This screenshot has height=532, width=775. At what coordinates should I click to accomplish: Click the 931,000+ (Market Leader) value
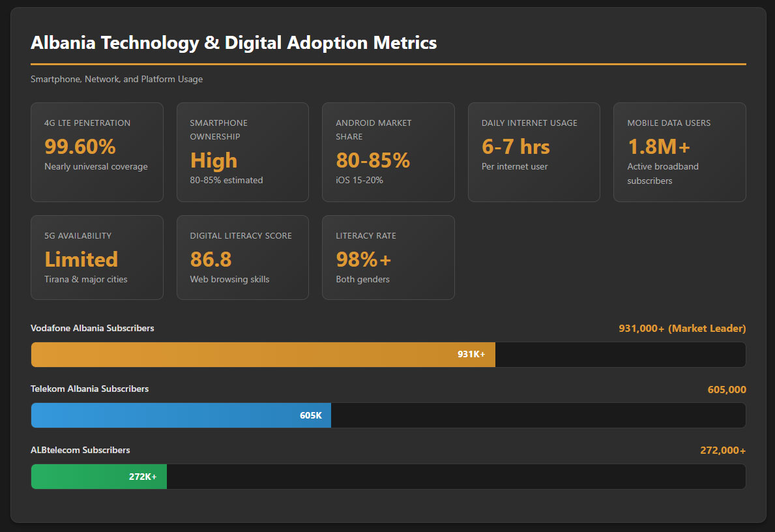[682, 329]
